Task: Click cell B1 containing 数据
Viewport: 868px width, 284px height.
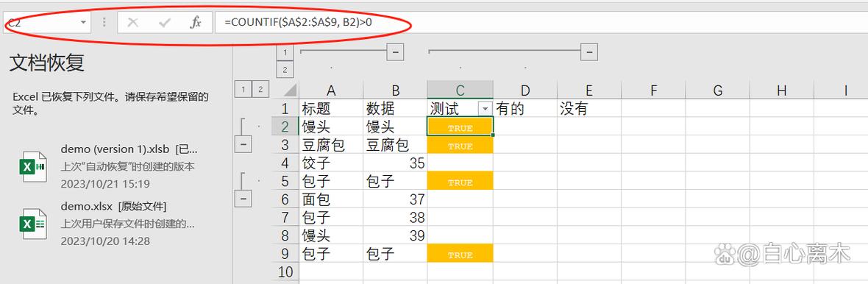Action: (395, 108)
